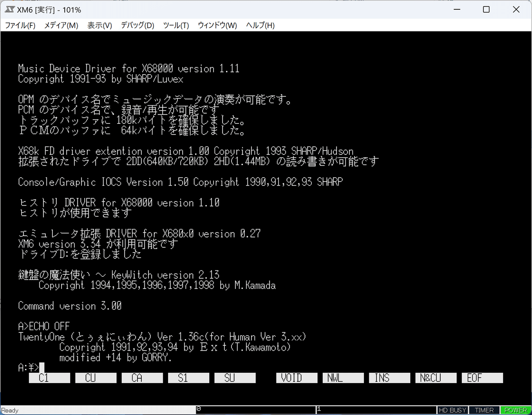Click 'トラックバッファに 180kバイト' line
The height and width of the screenshot is (415, 532).
[132, 120]
